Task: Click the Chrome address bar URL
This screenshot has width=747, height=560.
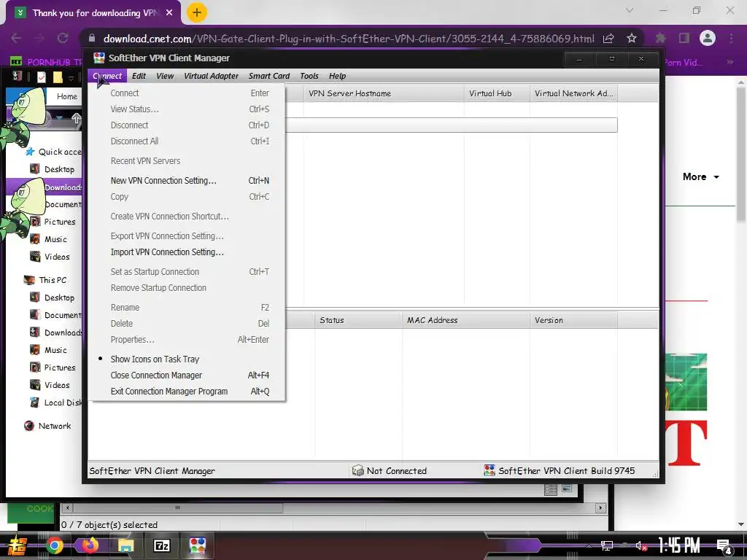Action: coord(349,39)
